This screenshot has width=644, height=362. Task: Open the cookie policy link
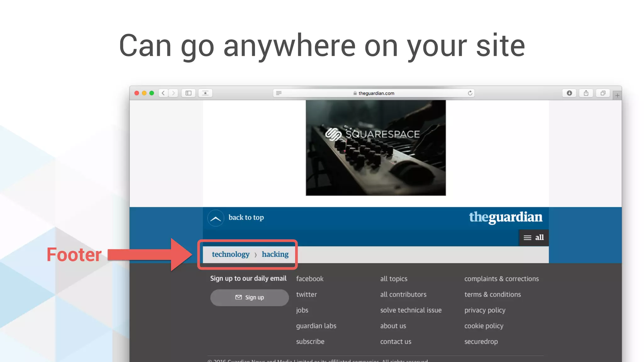click(484, 326)
